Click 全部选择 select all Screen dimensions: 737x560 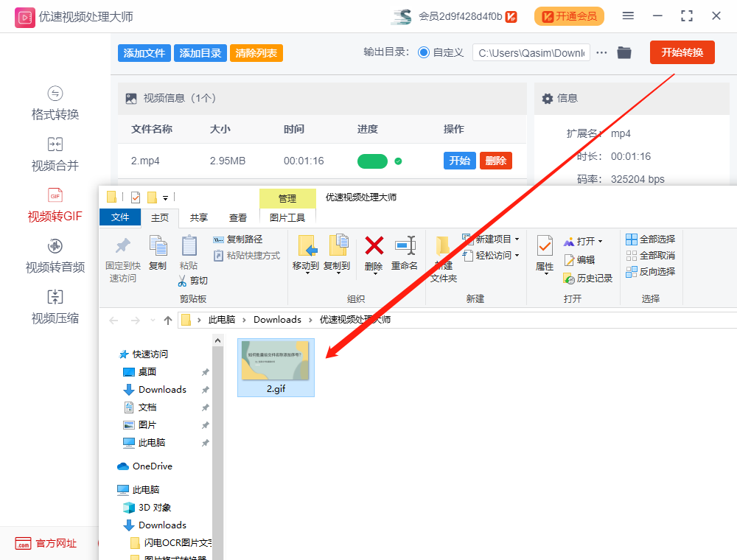651,239
